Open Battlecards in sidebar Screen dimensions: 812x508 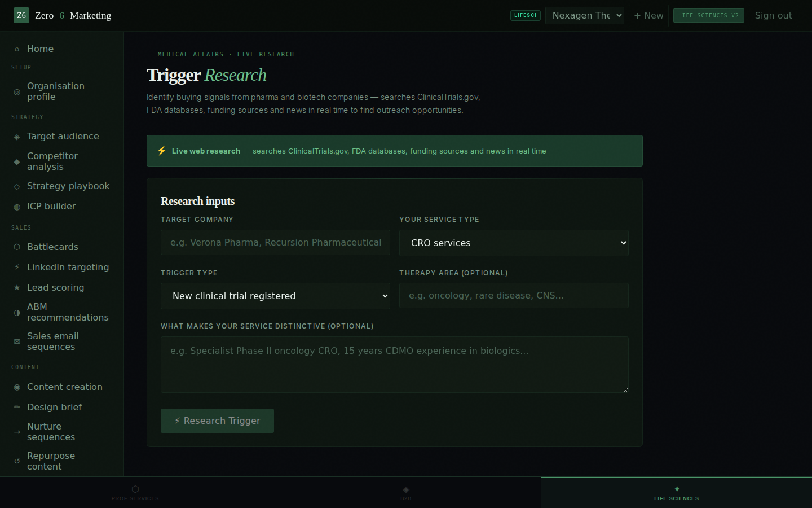pyautogui.click(x=62, y=247)
